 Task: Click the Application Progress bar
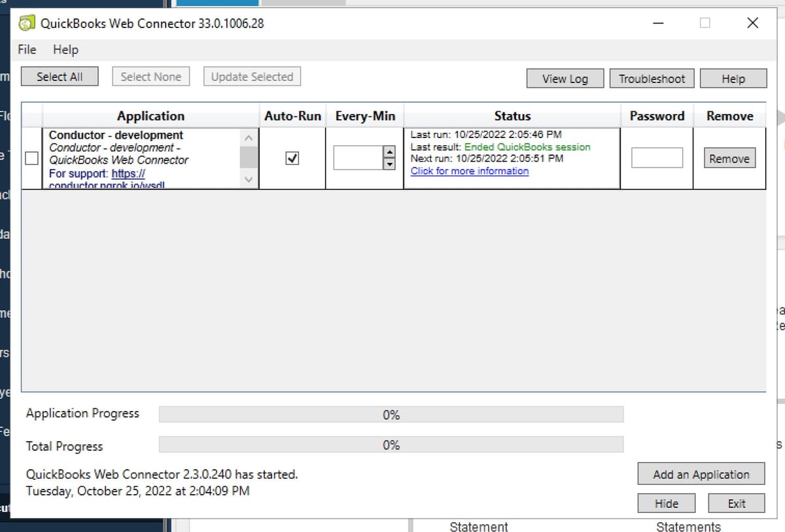[x=391, y=414]
